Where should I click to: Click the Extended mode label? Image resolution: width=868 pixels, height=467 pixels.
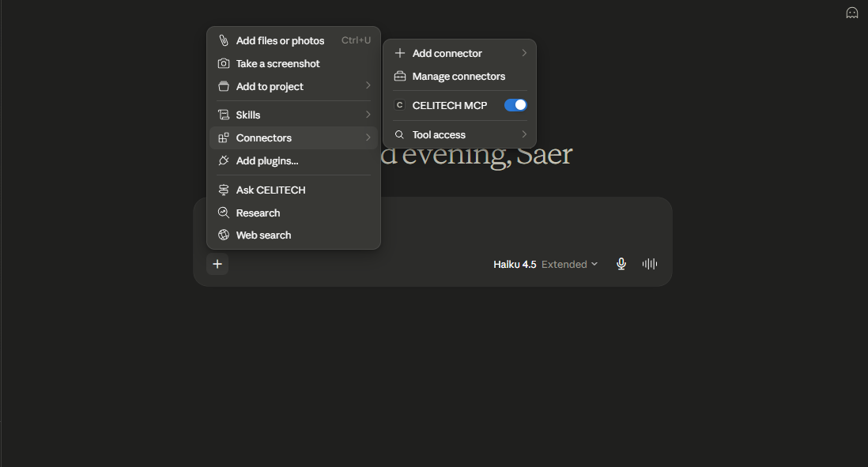(x=564, y=264)
